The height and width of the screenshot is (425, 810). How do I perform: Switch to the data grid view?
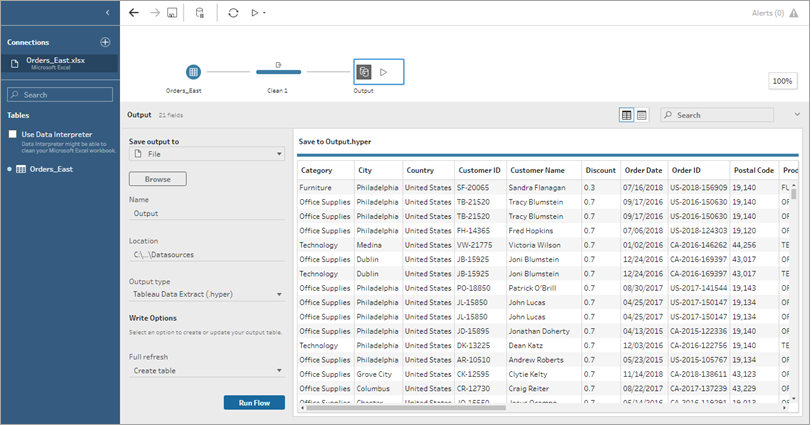tap(627, 115)
